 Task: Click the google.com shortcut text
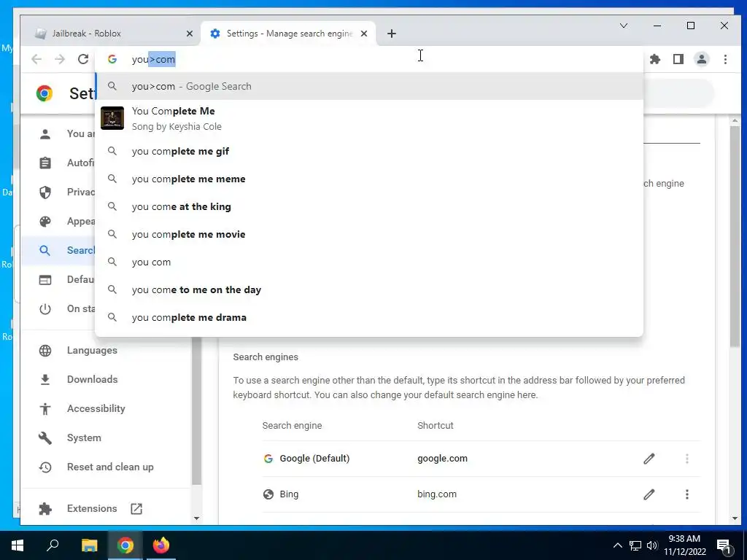(x=442, y=459)
